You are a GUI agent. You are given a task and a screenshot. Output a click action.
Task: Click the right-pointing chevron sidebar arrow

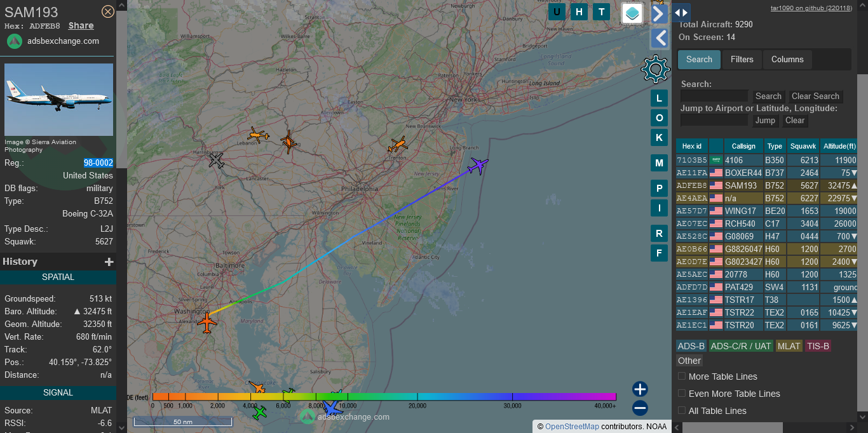click(660, 13)
